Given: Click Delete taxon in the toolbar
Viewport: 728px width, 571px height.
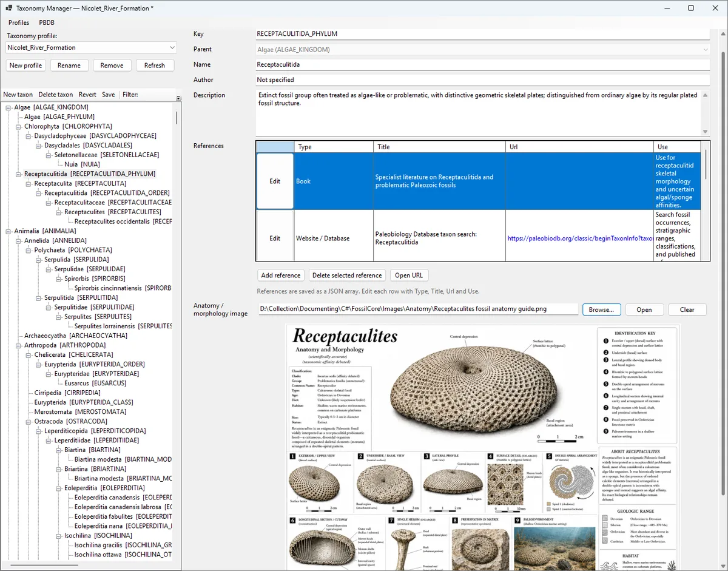Looking at the screenshot, I should pos(56,95).
